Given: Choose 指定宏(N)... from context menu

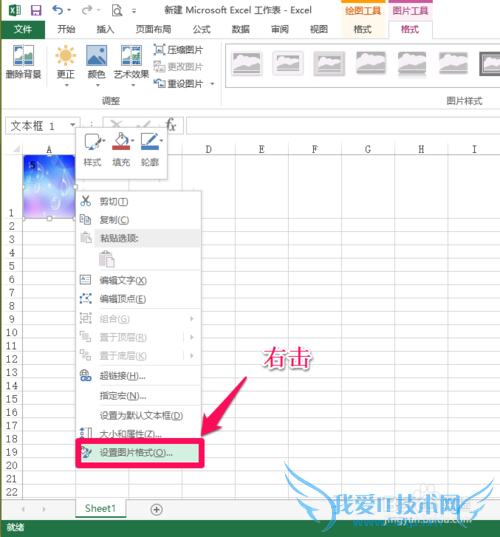Looking at the screenshot, I should coord(138,396).
